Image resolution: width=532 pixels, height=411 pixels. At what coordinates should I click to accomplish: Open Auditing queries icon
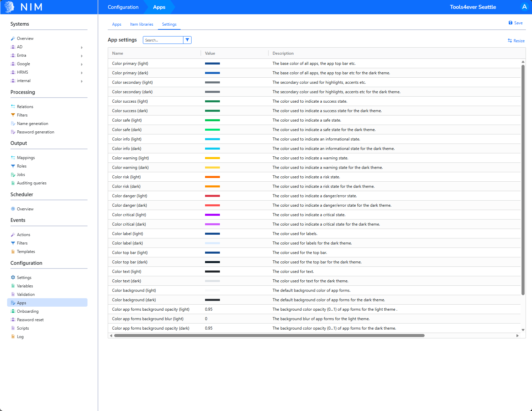coord(13,183)
